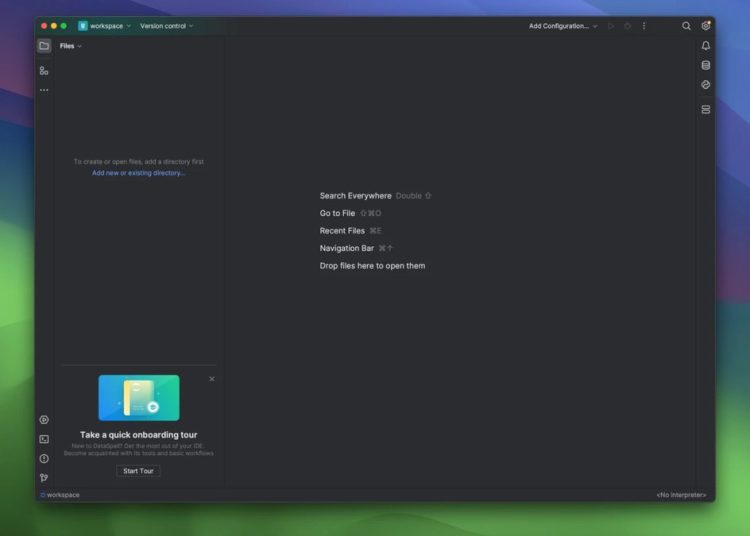Click Add new or existing directory link
The height and width of the screenshot is (536, 750).
tap(138, 173)
